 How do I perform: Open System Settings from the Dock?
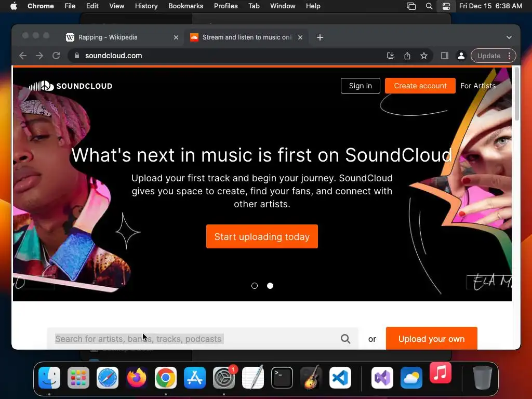click(x=223, y=378)
